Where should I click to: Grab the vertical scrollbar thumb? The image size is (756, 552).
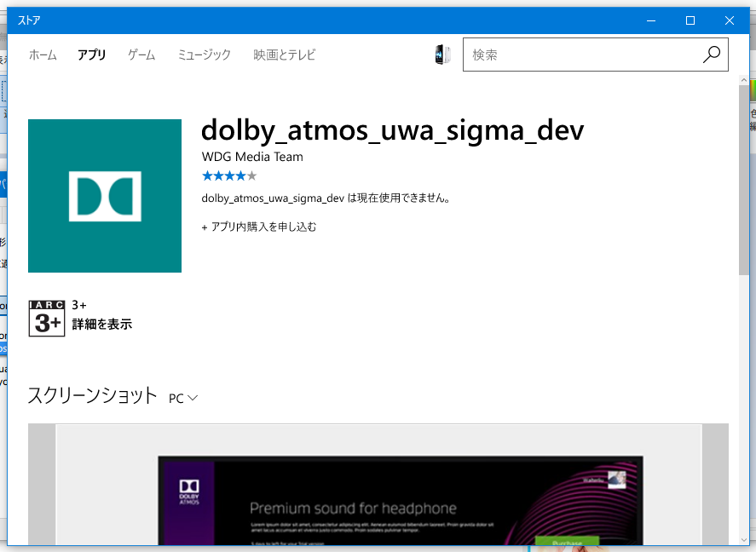(x=743, y=178)
